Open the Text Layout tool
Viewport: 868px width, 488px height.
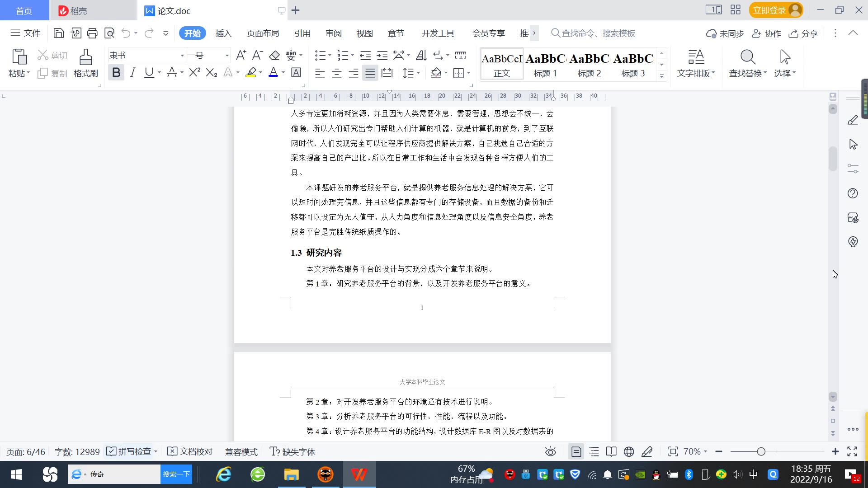click(696, 63)
